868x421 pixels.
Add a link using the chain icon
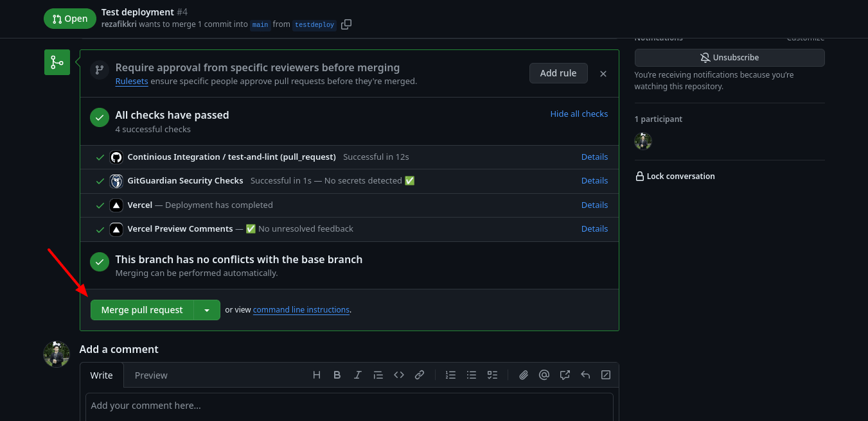(x=420, y=375)
